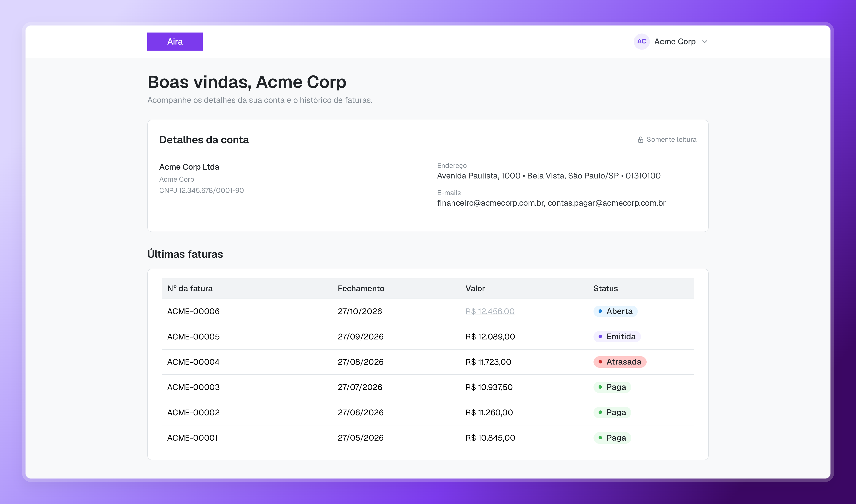Click the closing date 27/09/2026
This screenshot has height=504, width=856.
[x=361, y=336]
